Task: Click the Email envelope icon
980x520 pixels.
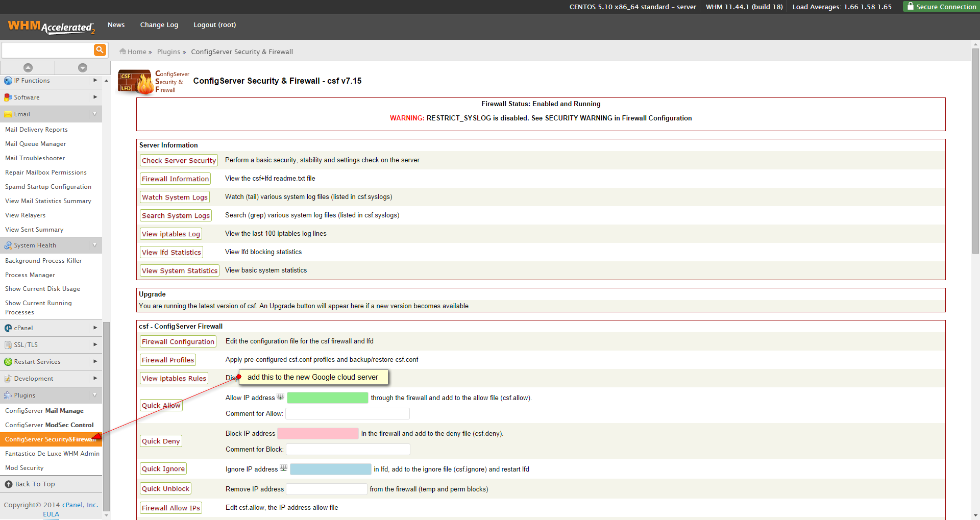Action: (x=8, y=114)
